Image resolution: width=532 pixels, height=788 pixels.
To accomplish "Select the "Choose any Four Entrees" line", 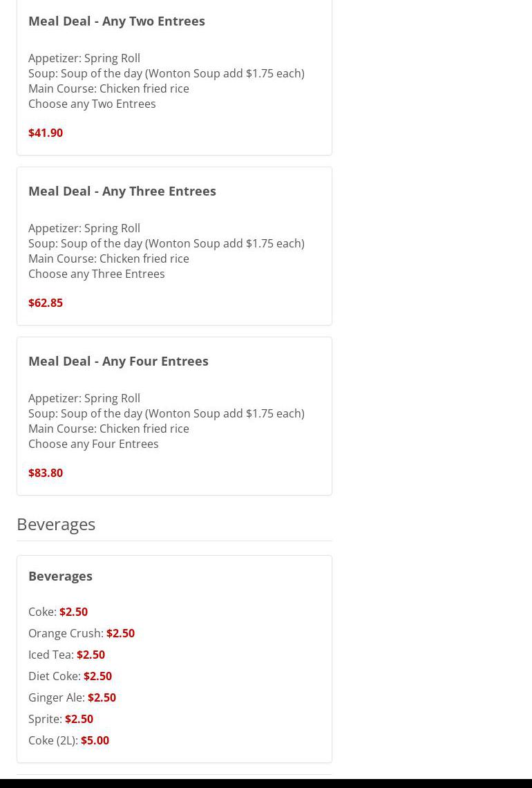I will coord(93,444).
